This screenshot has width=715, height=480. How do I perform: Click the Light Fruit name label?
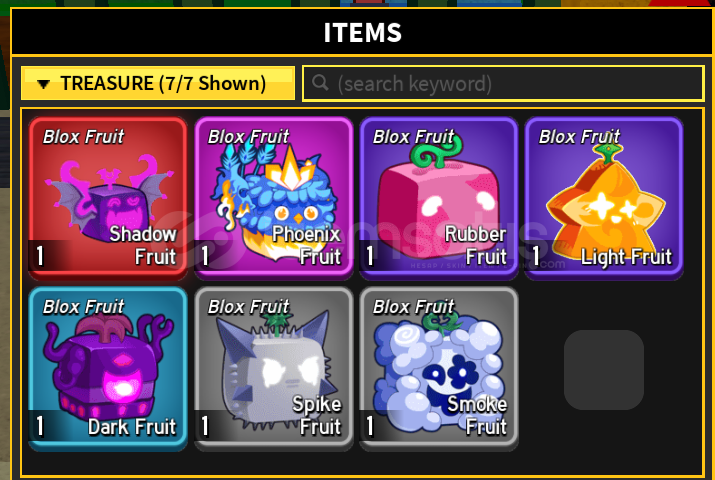(x=626, y=257)
